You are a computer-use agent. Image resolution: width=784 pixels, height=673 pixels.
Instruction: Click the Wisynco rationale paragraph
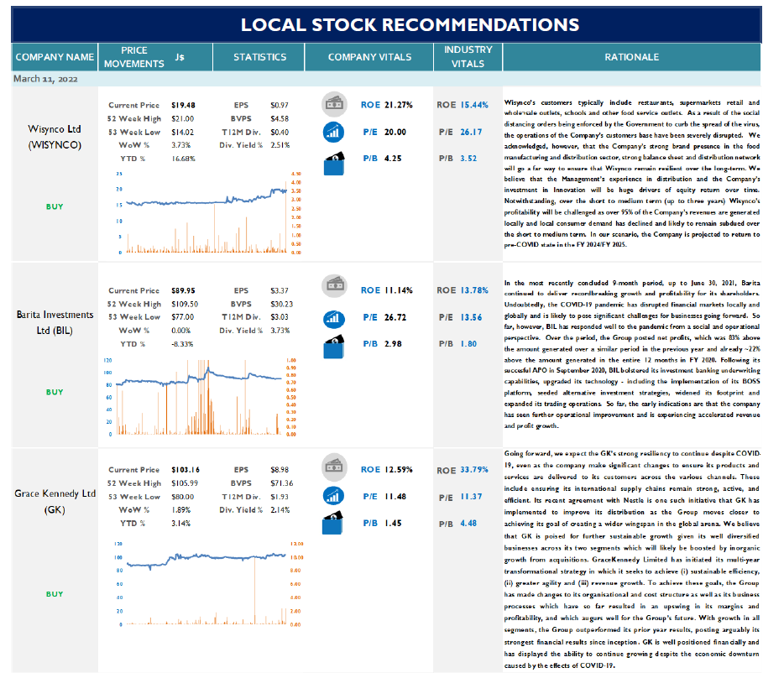coord(631,174)
